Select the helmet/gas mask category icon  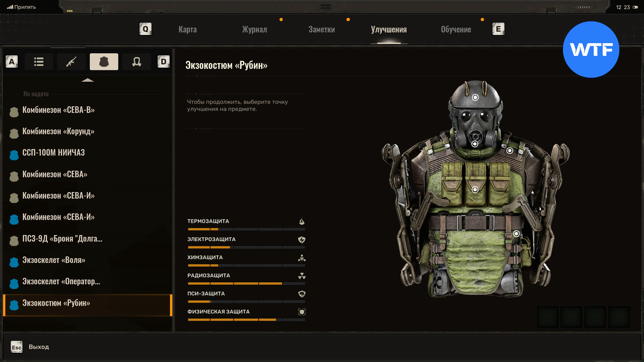click(137, 62)
